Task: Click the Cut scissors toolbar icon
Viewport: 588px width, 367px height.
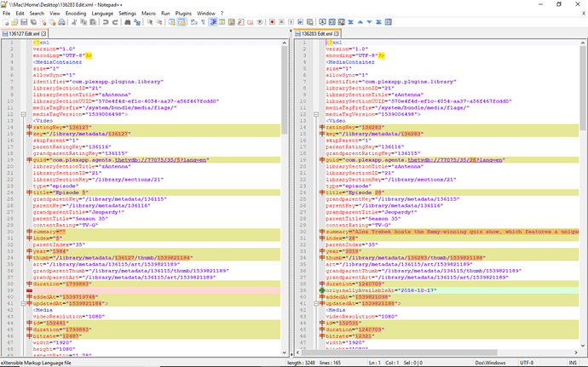Action: pos(75,23)
